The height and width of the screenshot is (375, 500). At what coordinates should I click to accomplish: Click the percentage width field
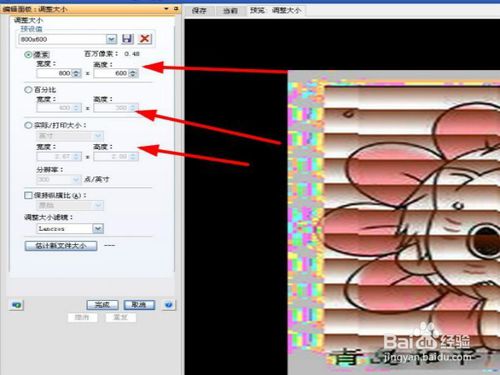pos(59,108)
